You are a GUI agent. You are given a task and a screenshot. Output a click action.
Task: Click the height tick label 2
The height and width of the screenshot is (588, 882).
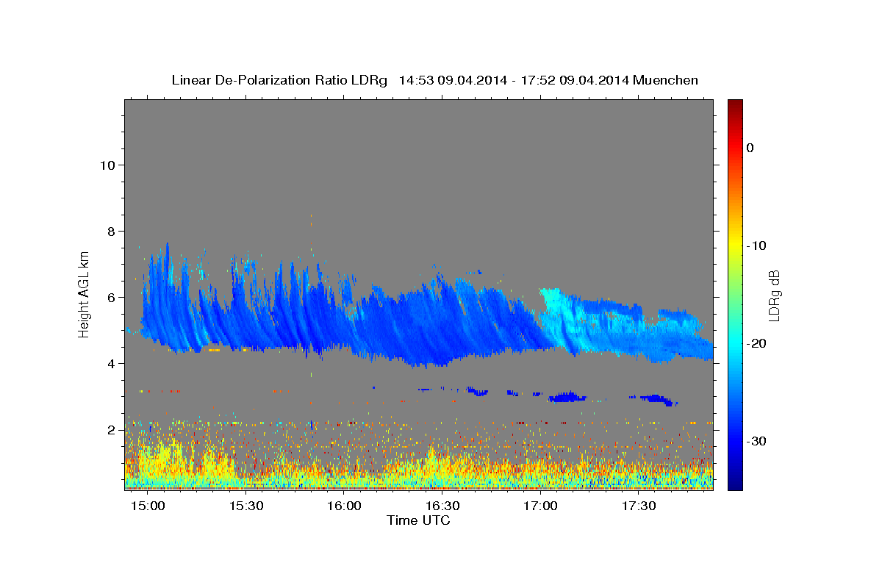pos(112,429)
